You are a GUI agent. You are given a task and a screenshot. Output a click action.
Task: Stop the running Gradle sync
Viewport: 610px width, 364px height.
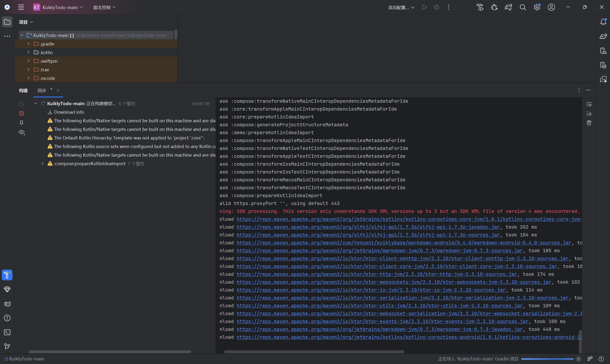click(21, 113)
